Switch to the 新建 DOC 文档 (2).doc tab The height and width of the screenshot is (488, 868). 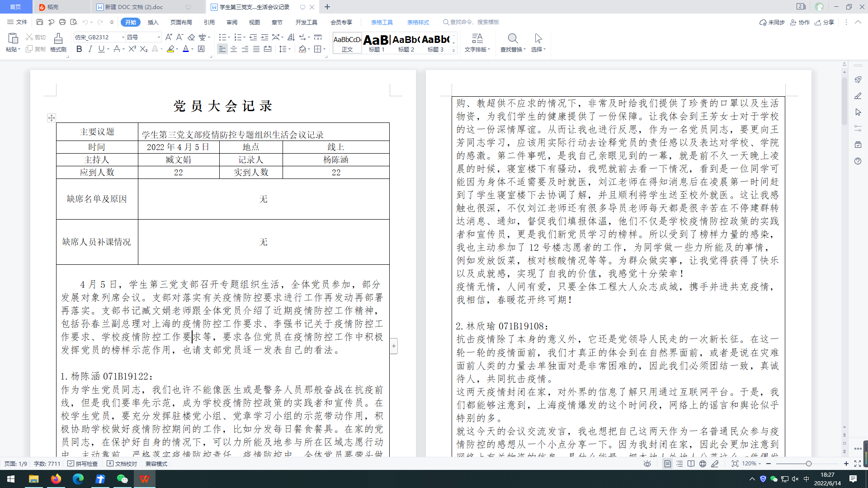134,7
